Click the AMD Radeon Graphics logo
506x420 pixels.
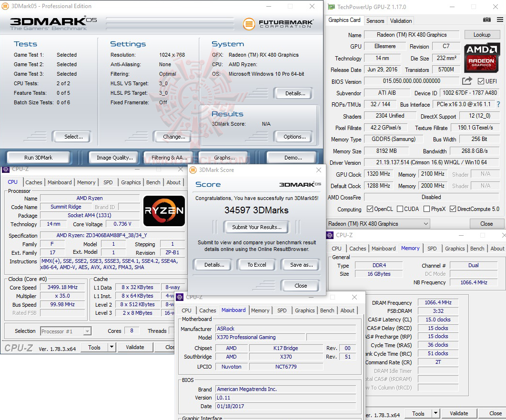click(x=482, y=58)
